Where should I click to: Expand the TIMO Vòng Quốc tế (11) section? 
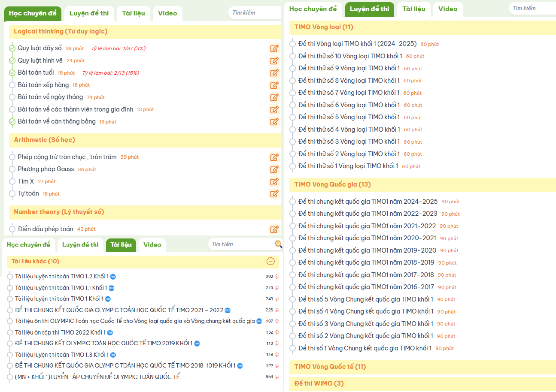pyautogui.click(x=422, y=367)
